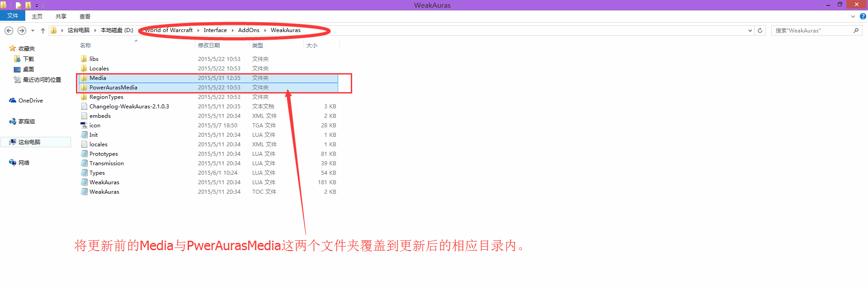Click the quick access new folder icon

[28, 5]
